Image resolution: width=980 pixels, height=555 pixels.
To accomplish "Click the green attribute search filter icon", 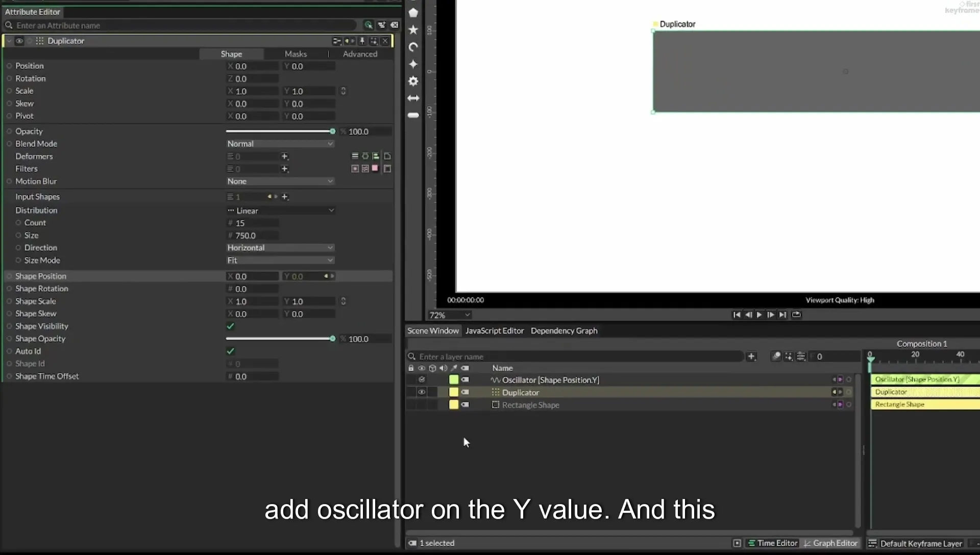I will 369,25.
